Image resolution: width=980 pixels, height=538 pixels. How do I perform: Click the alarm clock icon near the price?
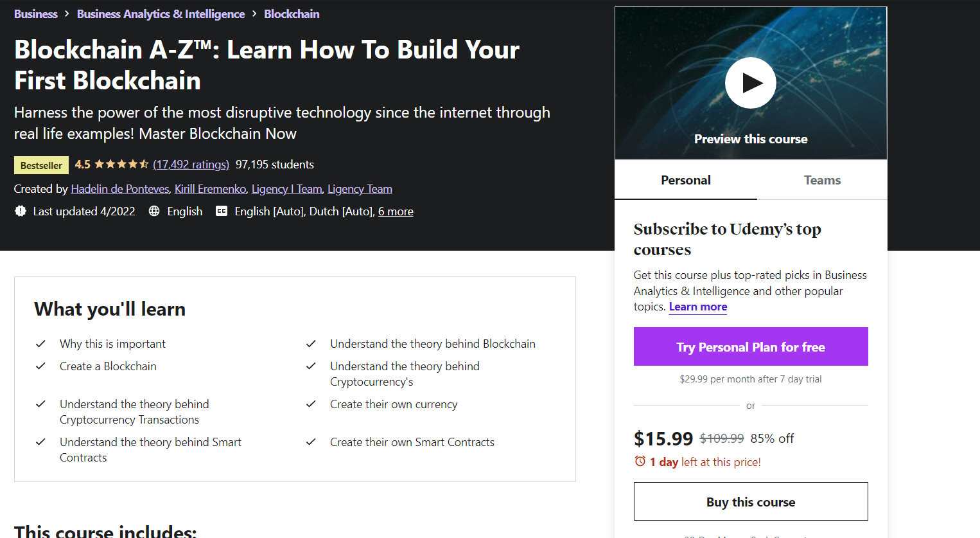click(640, 462)
